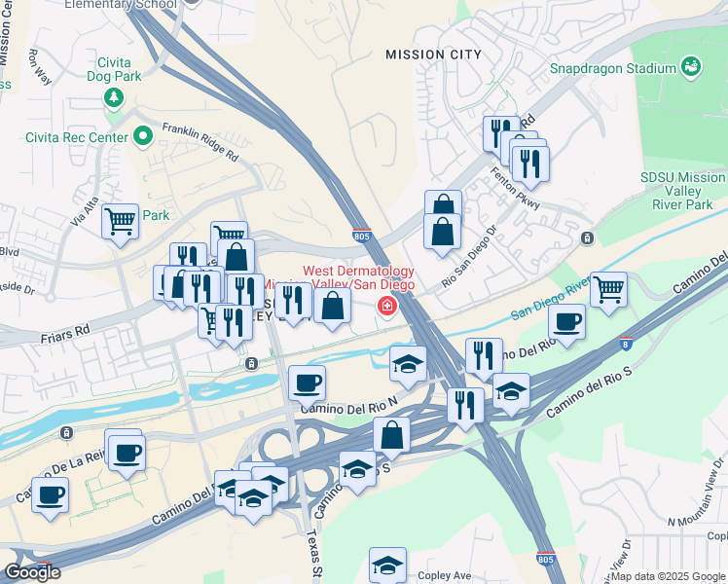
Task: Click the Interstate 805 shield near Friars Rd
Action: coord(362,236)
